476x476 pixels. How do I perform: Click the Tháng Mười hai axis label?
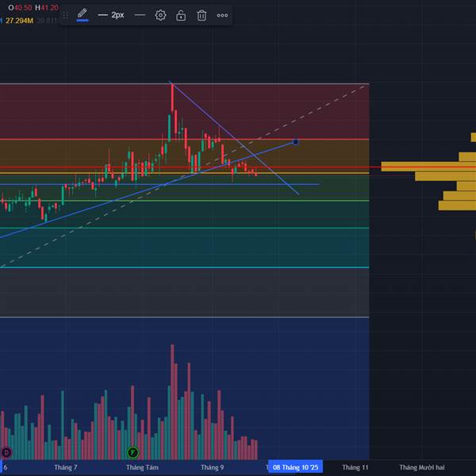(x=422, y=467)
